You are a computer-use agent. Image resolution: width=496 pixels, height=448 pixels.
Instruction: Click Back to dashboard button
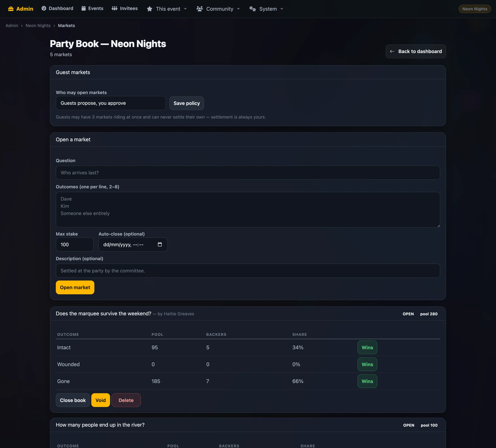(x=416, y=51)
